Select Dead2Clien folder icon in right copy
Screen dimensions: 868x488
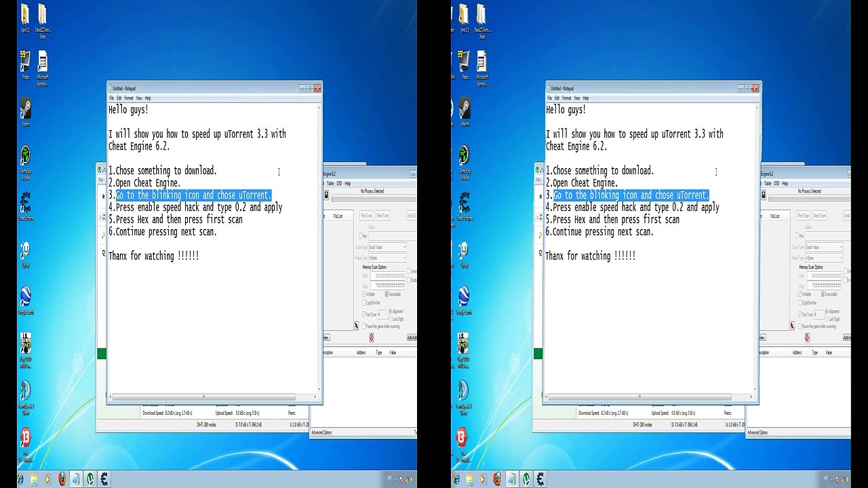tap(481, 20)
